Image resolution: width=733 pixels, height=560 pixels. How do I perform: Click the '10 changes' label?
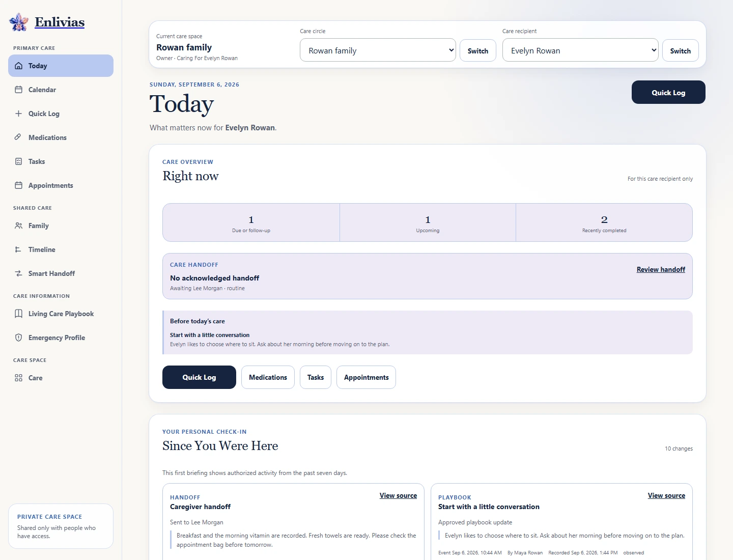[679, 449]
